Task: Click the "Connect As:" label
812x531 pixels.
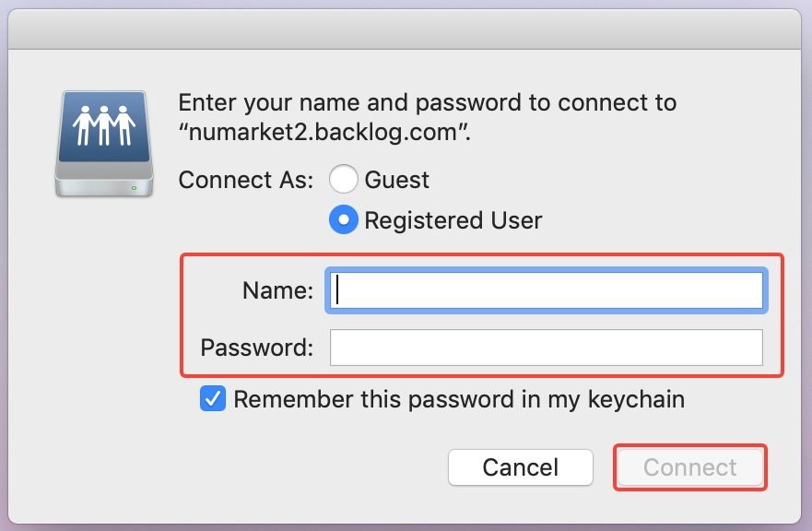Action: (246, 179)
